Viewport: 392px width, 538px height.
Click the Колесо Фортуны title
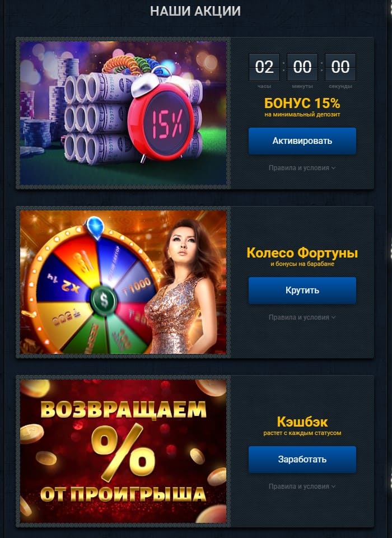[x=302, y=253]
